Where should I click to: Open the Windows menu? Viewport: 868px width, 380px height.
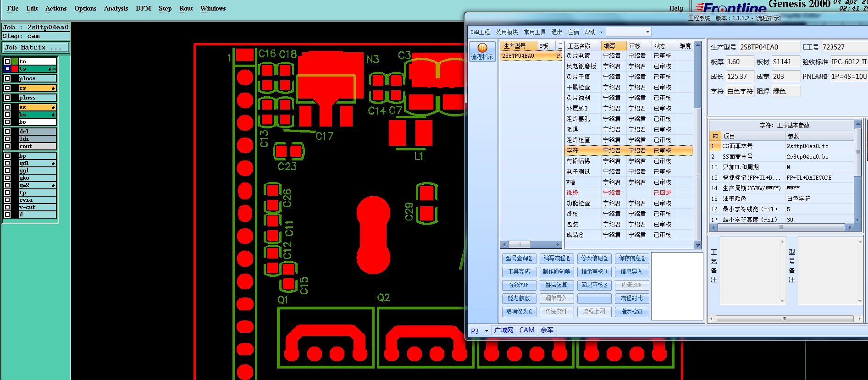coord(213,8)
